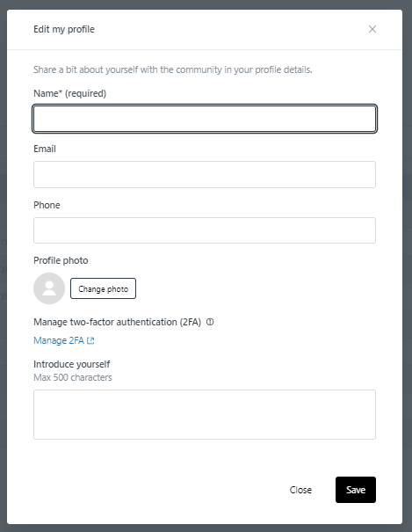Viewport: 412px width, 532px height.
Task: Save the profile with the Save button
Action: [x=356, y=490]
